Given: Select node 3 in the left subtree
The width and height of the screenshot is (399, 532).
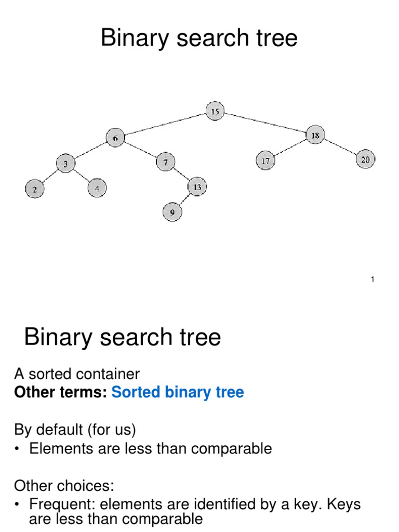Looking at the screenshot, I should point(65,164).
